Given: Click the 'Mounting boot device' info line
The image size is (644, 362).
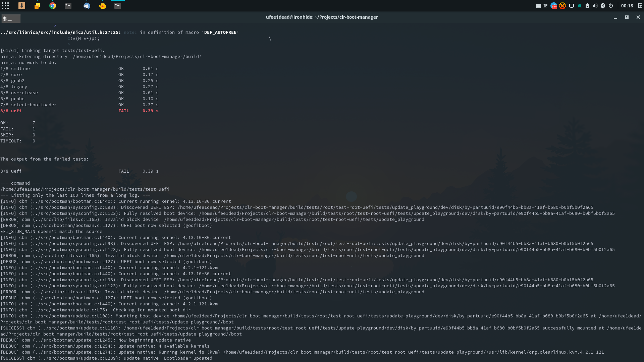Looking at the screenshot, I should (x=321, y=319).
